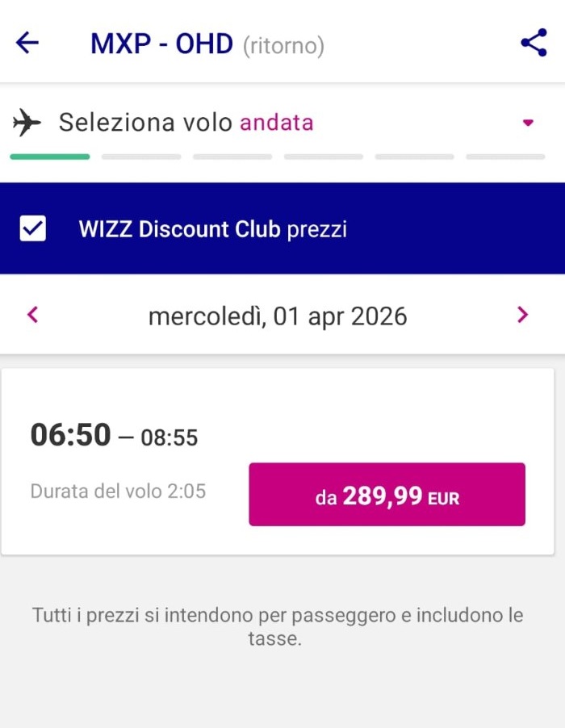Tap the Durata del volo 2:05 text
The image size is (565, 728).
click(x=118, y=491)
